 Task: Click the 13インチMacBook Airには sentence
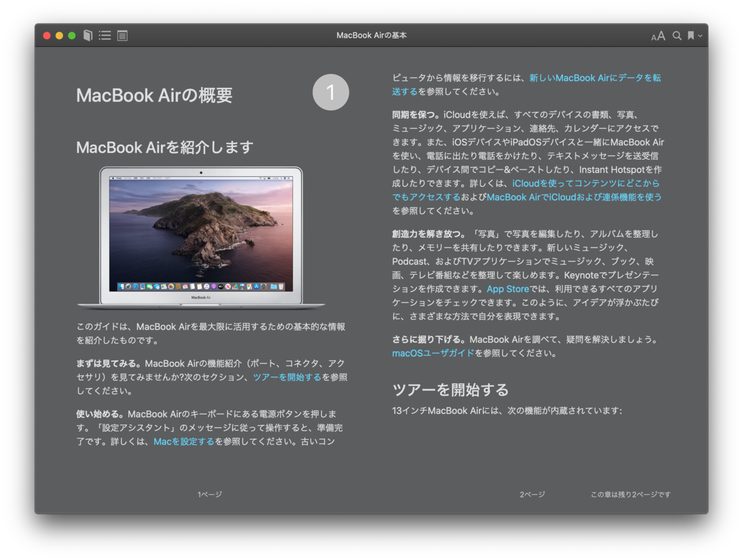507,411
